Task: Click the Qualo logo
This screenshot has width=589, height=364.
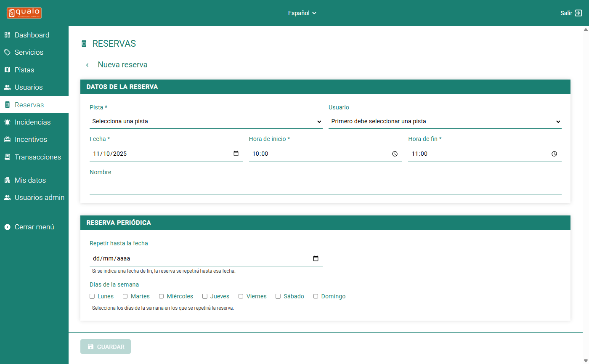Action: [x=24, y=13]
